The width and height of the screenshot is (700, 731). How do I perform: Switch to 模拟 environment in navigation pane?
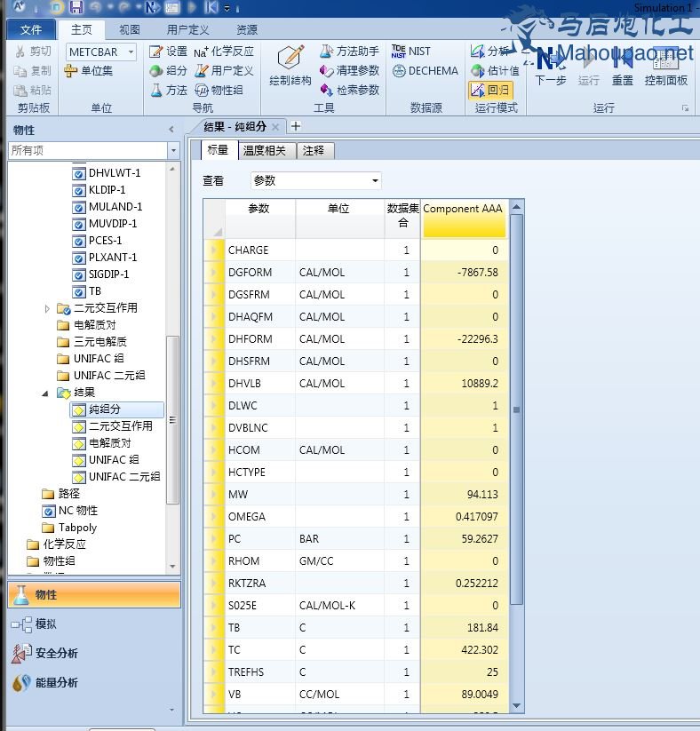pos(44,624)
